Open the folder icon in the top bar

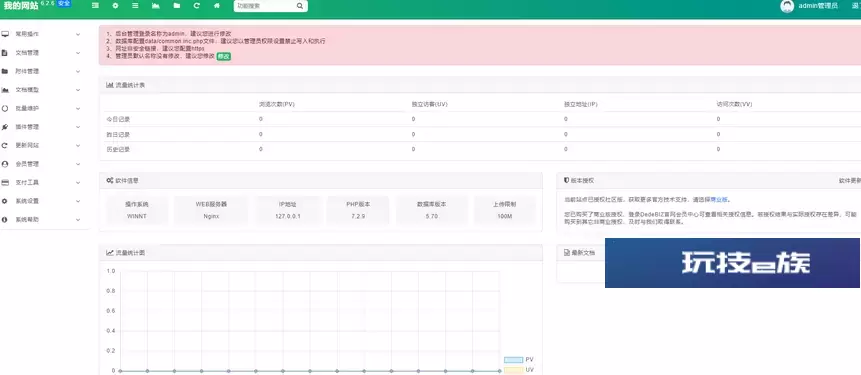point(176,6)
